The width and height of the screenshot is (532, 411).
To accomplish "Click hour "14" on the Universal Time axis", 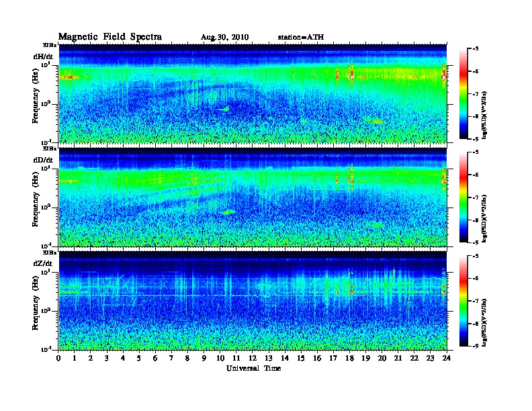I will [285, 358].
